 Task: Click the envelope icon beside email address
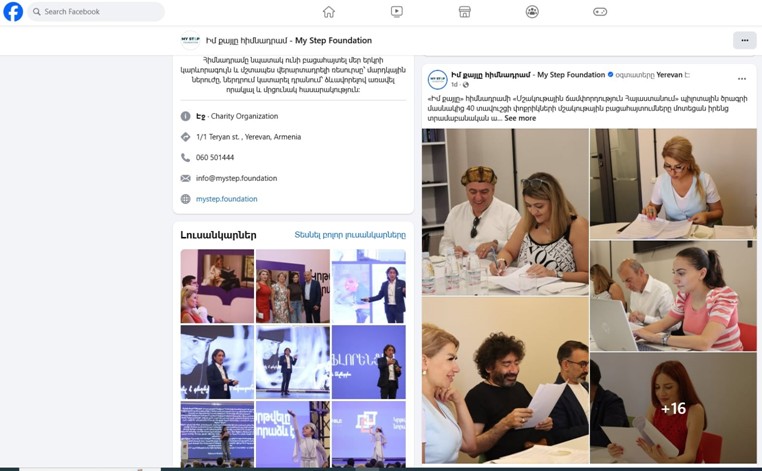(186, 178)
